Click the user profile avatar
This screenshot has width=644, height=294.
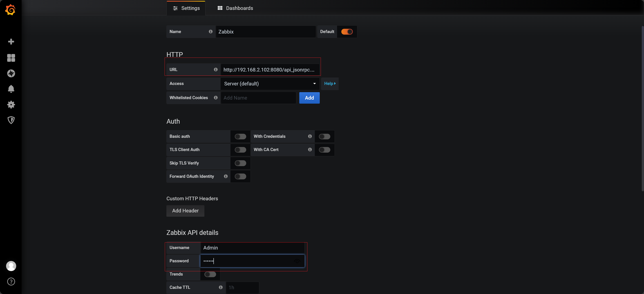point(11,266)
